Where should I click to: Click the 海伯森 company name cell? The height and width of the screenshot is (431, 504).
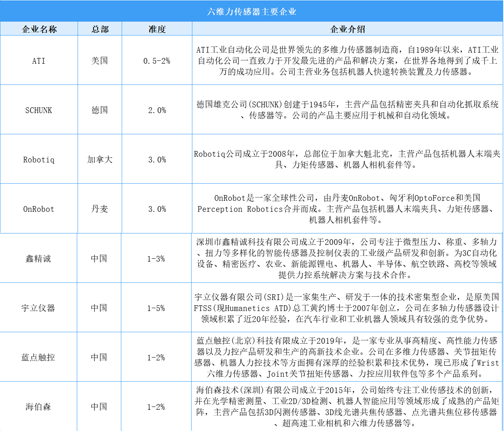tap(38, 406)
